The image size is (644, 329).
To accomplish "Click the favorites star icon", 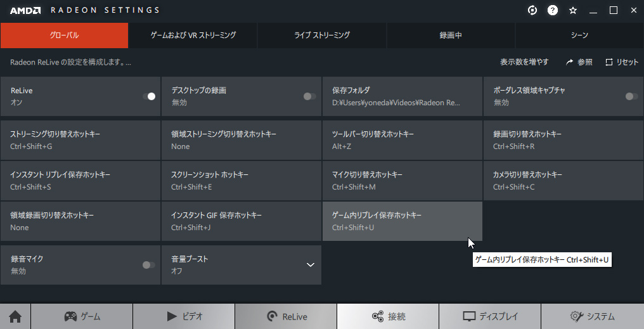I will tap(573, 11).
